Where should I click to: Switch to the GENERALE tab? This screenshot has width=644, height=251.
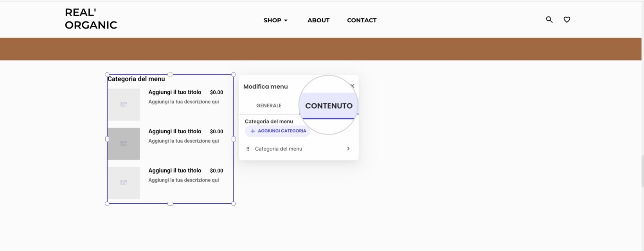pyautogui.click(x=269, y=106)
